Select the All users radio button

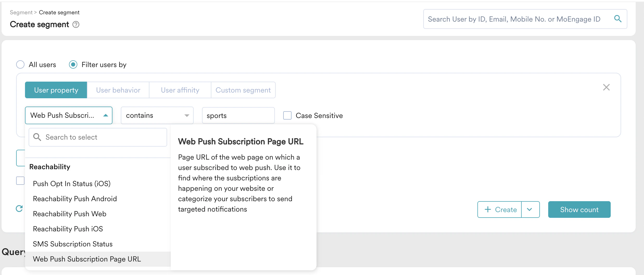point(20,64)
